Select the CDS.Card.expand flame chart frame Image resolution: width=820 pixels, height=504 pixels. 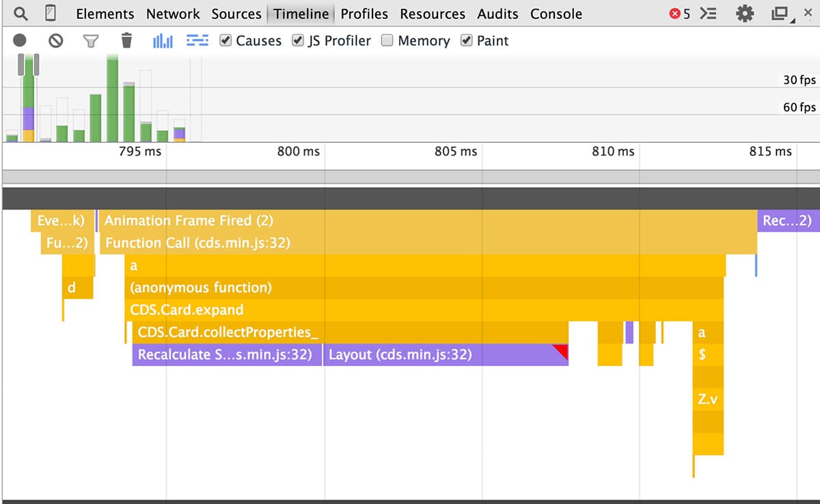point(273,309)
